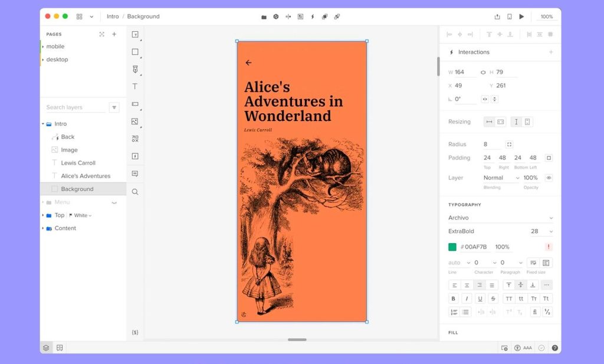This screenshot has height=364, width=604.
Task: Open the Comments tool
Action: pos(135,173)
